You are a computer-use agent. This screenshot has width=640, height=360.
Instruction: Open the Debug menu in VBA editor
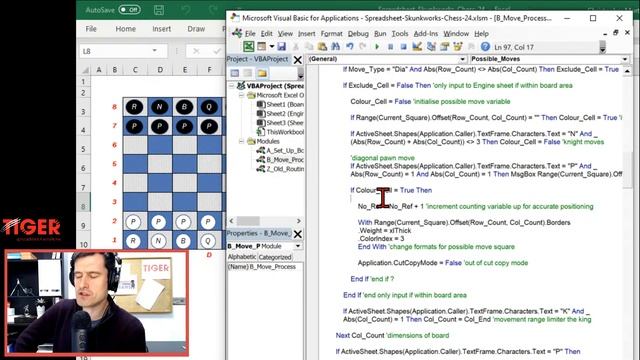(x=358, y=33)
